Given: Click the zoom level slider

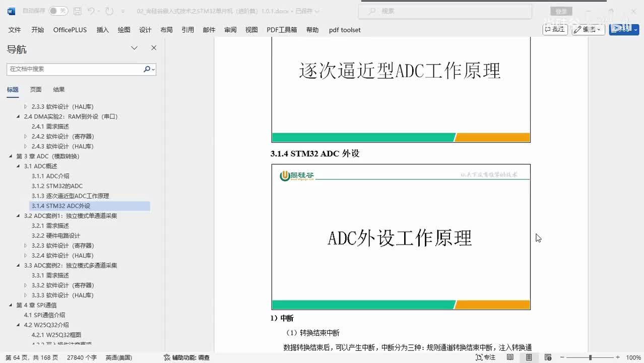Looking at the screenshot, I should pos(590,357).
